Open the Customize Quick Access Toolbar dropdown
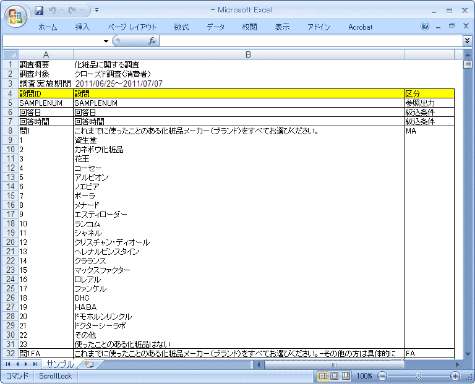 coord(97,11)
